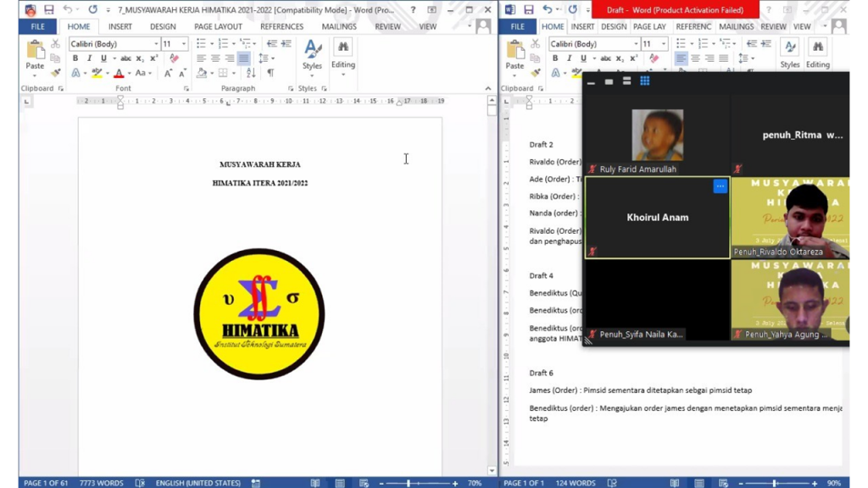
Task: Open the font name dropdown in the left window
Action: click(x=155, y=44)
